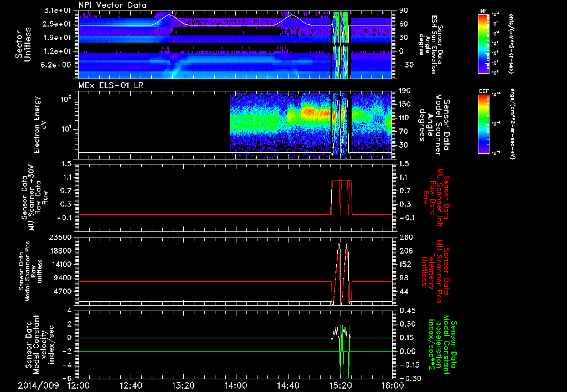Screen dimensions: 567x392
Task: Click the red MU Scanner Inh label
Action: [x=436, y=198]
